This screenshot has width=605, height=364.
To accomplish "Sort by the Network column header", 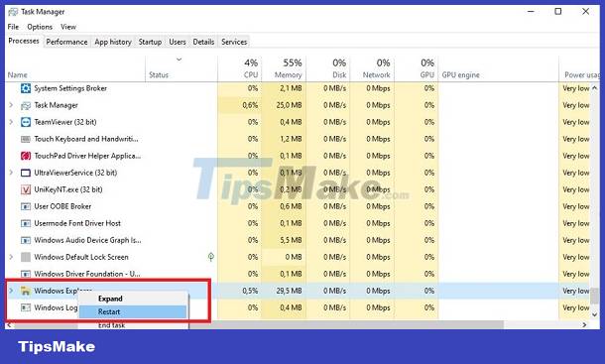I will click(x=376, y=75).
